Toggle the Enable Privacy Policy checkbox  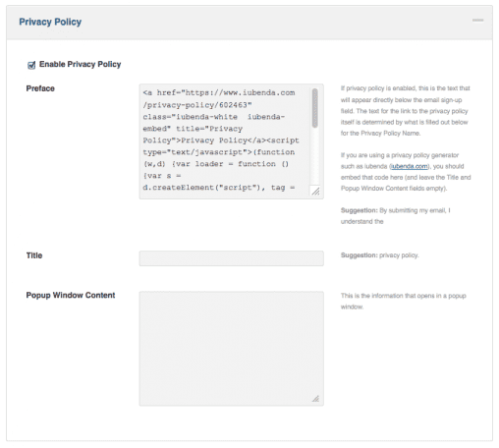click(x=31, y=65)
